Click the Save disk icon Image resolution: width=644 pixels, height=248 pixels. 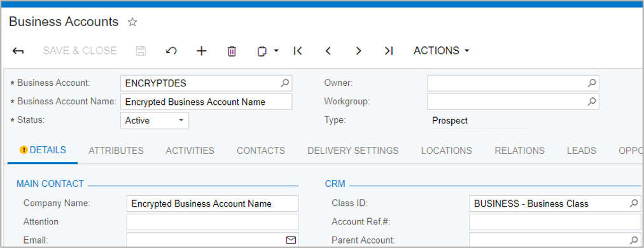[x=141, y=51]
